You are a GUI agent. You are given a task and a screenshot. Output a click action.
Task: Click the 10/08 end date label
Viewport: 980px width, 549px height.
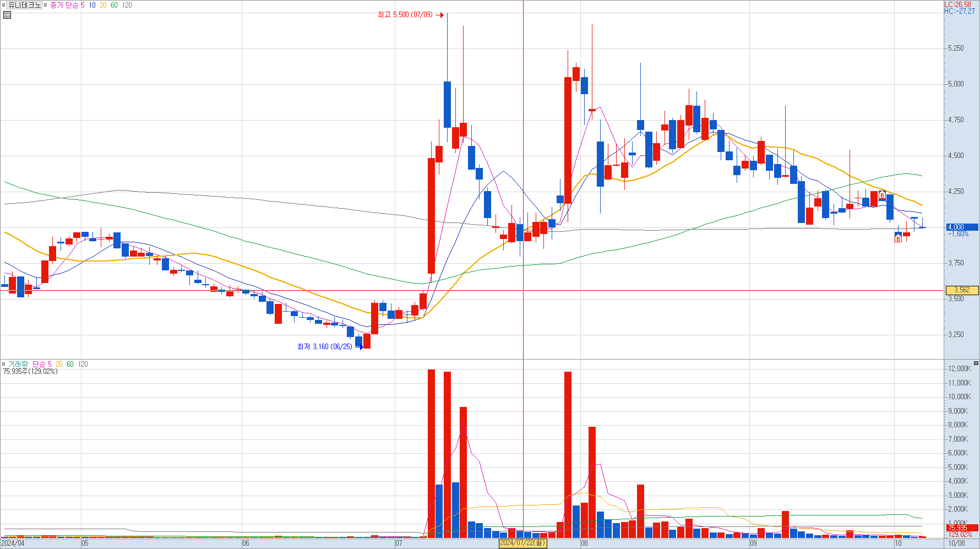pos(956,543)
